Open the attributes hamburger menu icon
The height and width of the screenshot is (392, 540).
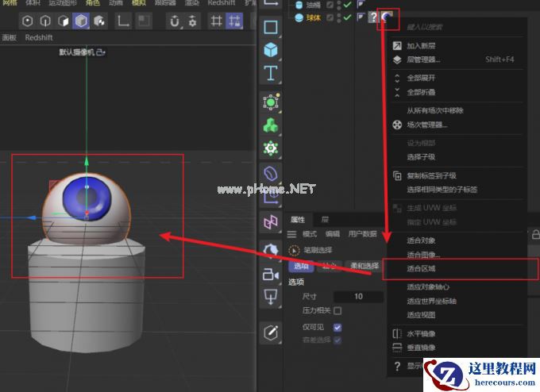click(291, 234)
